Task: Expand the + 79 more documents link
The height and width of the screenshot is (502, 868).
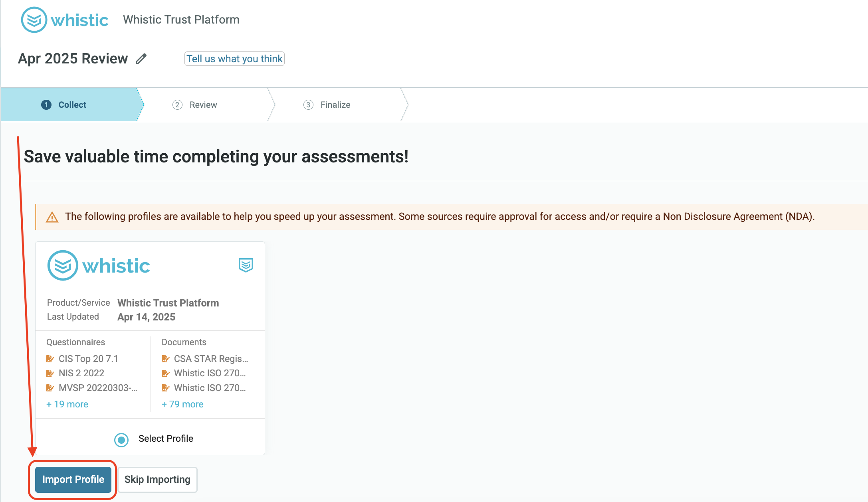Action: coord(182,404)
